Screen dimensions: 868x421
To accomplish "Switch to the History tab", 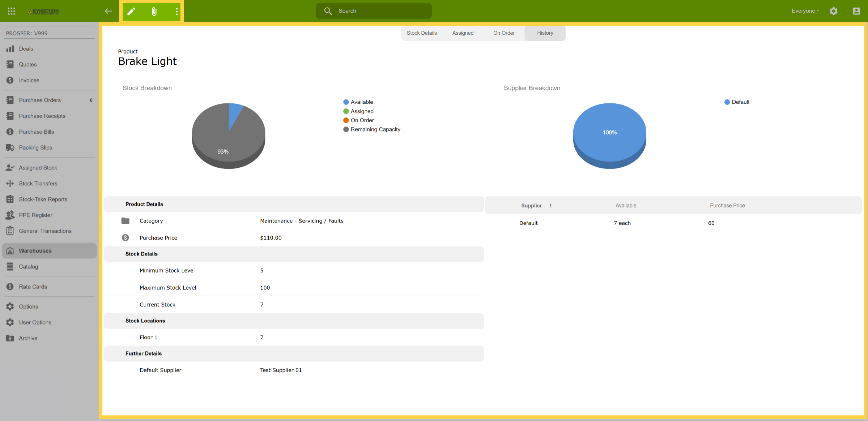I will point(545,33).
